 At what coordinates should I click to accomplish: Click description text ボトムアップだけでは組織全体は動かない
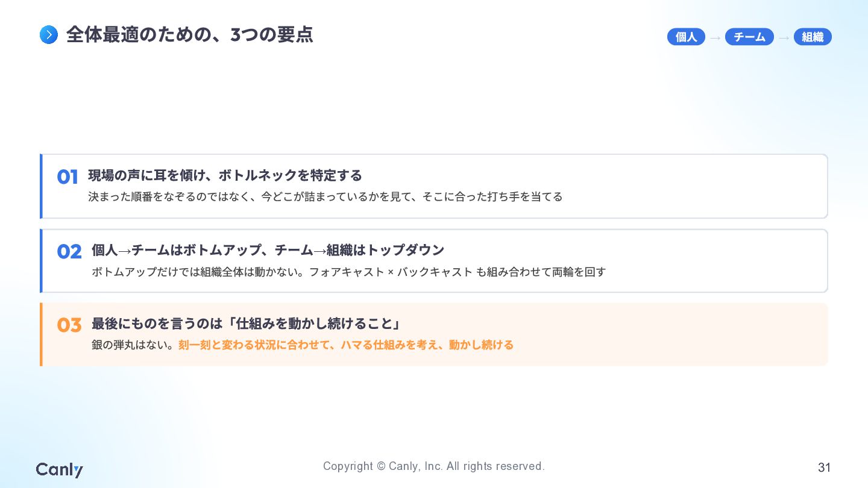click(198, 272)
